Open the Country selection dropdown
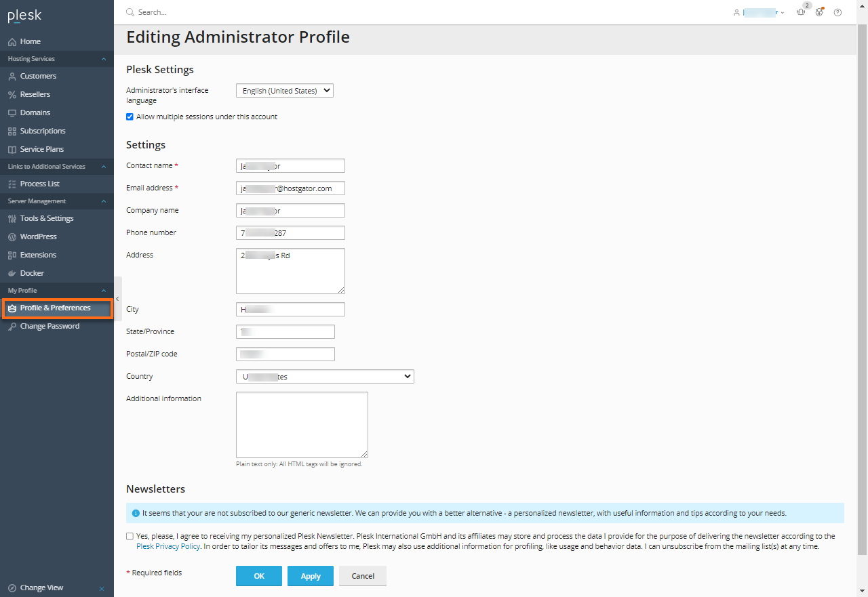The width and height of the screenshot is (868, 597). click(x=324, y=376)
